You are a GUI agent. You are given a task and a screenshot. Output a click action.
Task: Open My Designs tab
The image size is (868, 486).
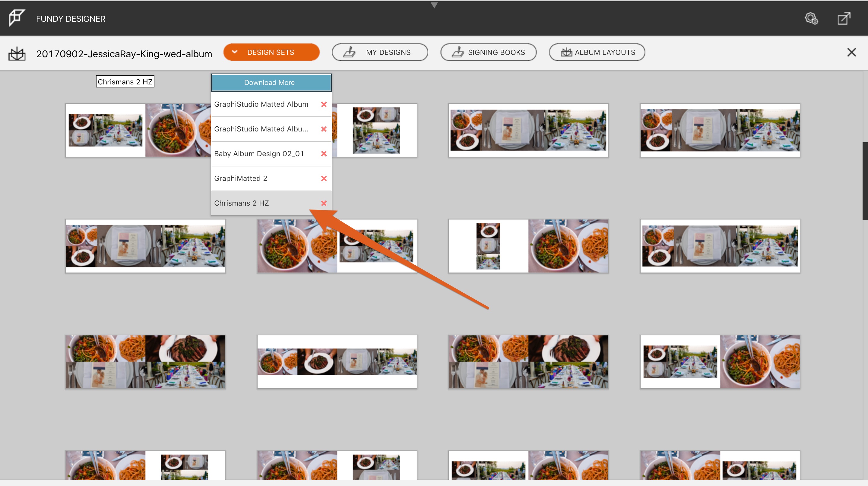point(380,52)
